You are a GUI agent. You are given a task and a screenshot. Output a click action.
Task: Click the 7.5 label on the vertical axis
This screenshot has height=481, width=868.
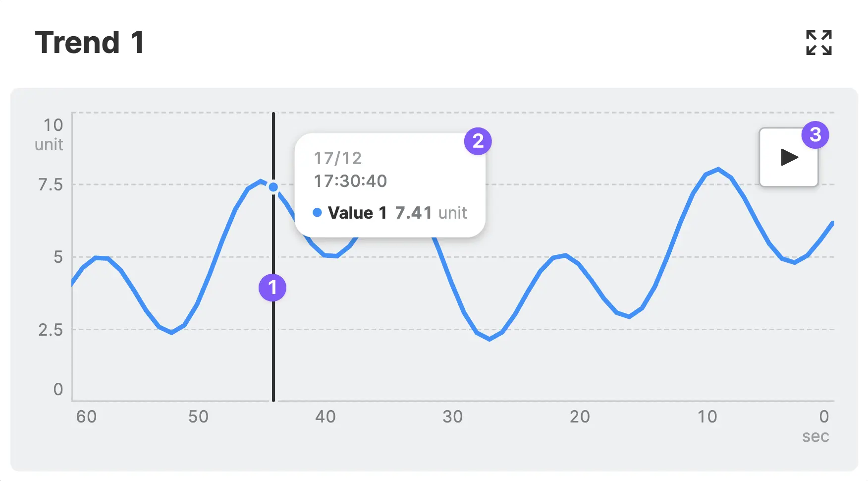point(51,185)
